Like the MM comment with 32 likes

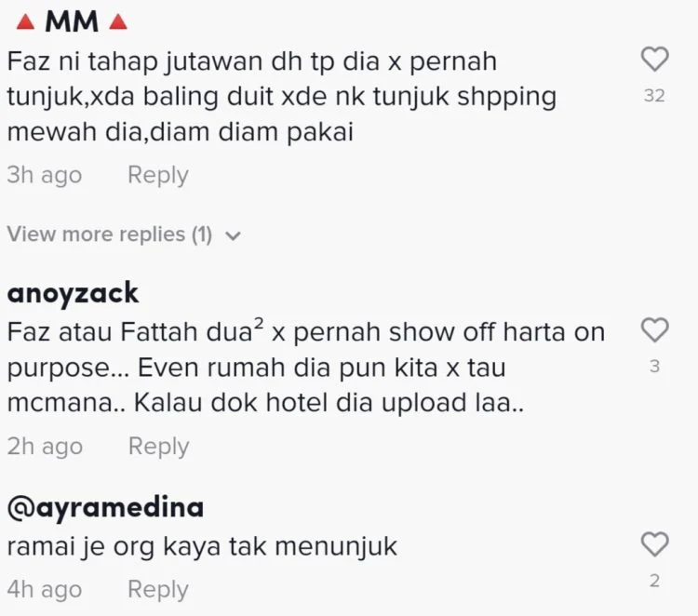click(654, 60)
